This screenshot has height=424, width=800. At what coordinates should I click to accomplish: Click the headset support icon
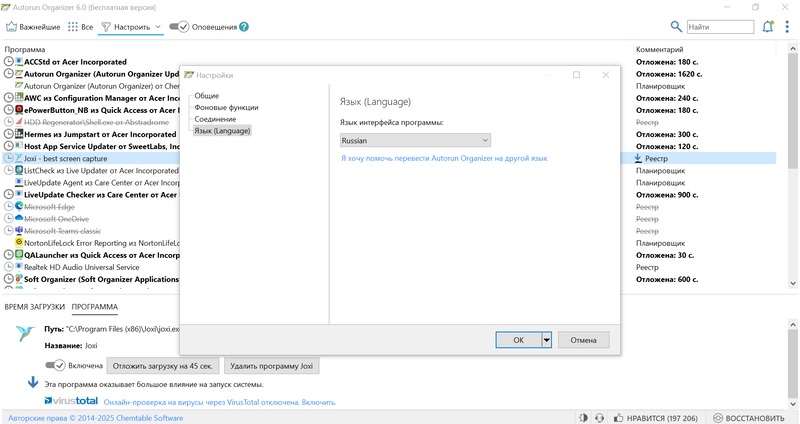[x=602, y=417]
